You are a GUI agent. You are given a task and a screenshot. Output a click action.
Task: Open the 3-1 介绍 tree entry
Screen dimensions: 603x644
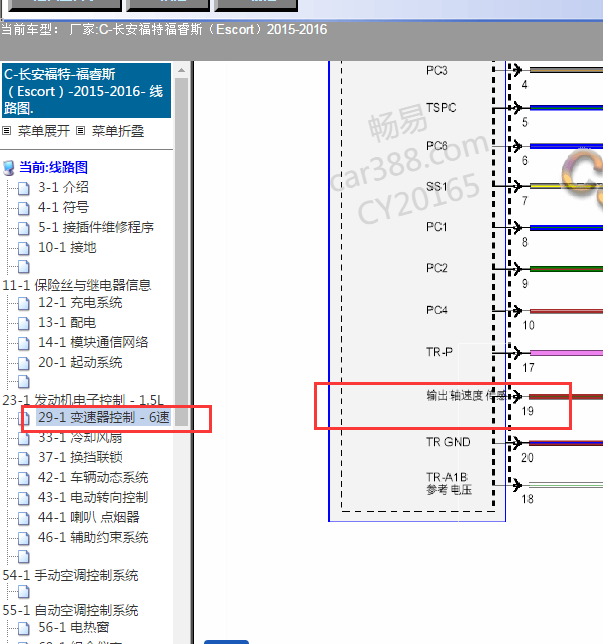click(x=63, y=187)
